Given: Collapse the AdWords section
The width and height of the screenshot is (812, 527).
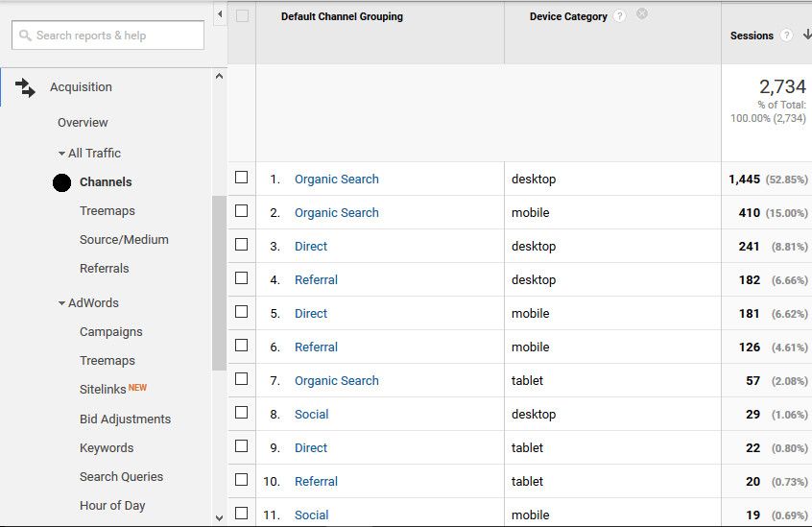Looking at the screenshot, I should pyautogui.click(x=62, y=303).
